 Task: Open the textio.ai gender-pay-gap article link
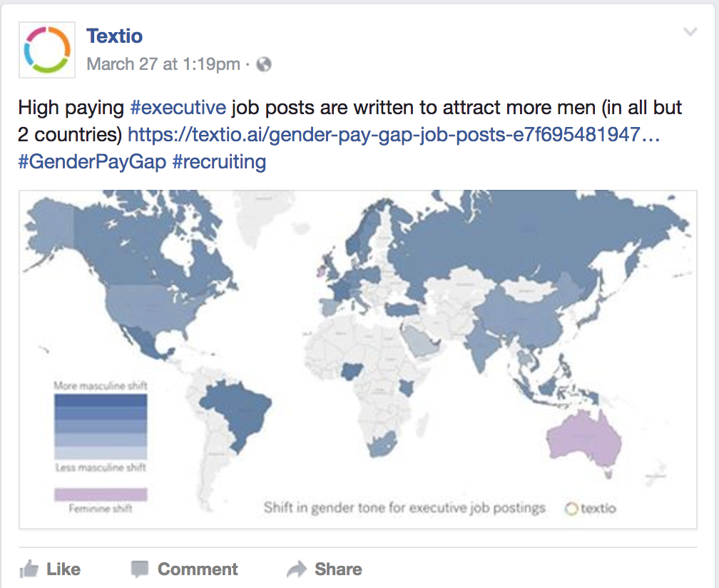[x=394, y=134]
